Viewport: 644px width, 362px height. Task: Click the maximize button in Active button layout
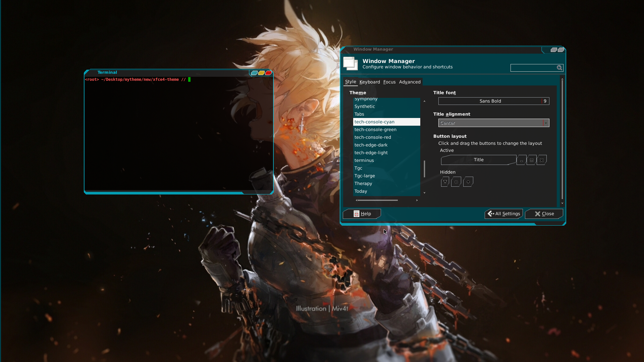[x=531, y=160]
